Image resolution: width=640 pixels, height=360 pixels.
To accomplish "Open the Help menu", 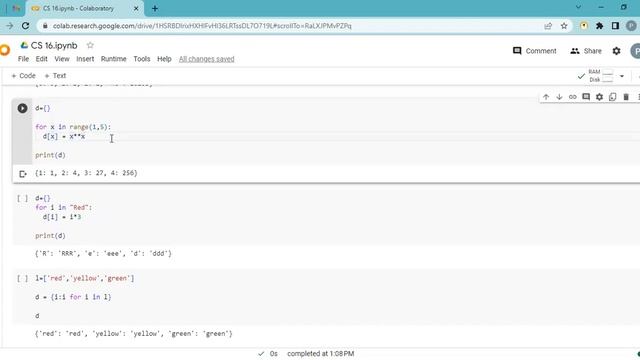I will tap(164, 59).
